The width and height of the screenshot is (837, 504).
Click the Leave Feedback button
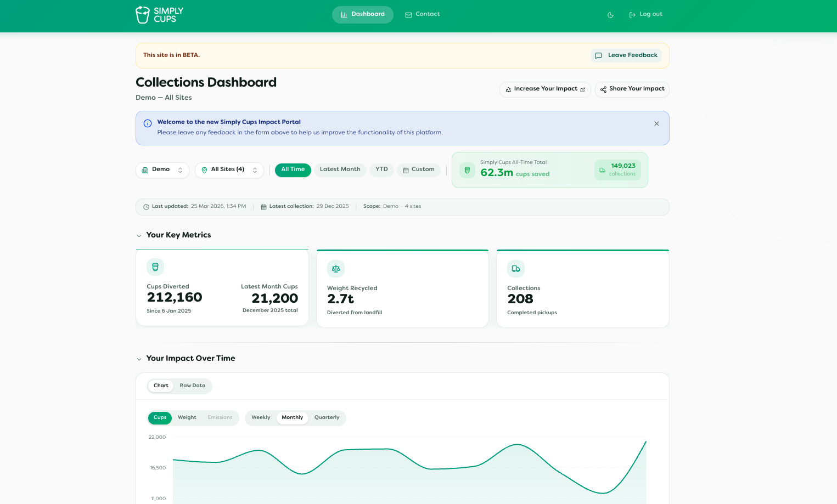[626, 55]
